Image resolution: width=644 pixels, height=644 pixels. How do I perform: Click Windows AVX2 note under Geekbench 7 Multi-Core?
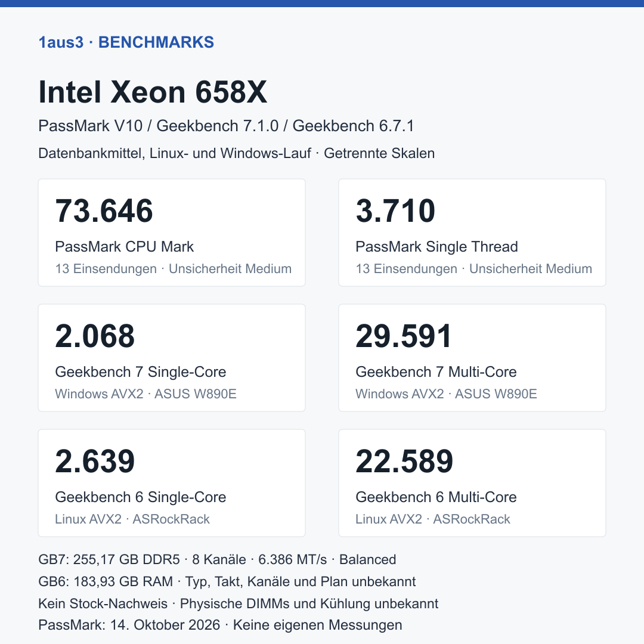tap(447, 394)
